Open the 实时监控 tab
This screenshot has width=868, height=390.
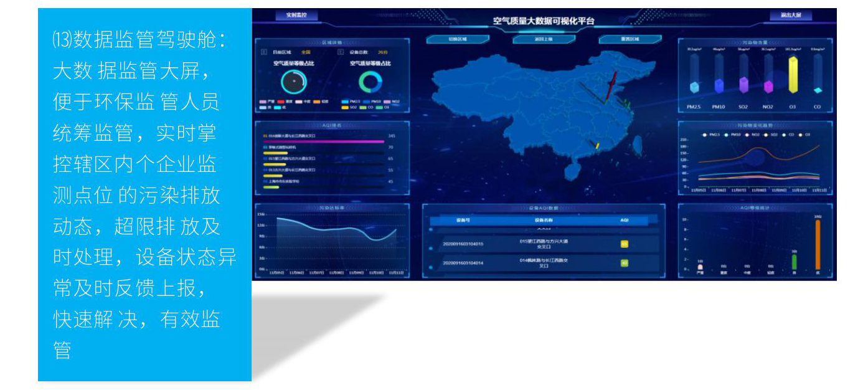click(296, 16)
